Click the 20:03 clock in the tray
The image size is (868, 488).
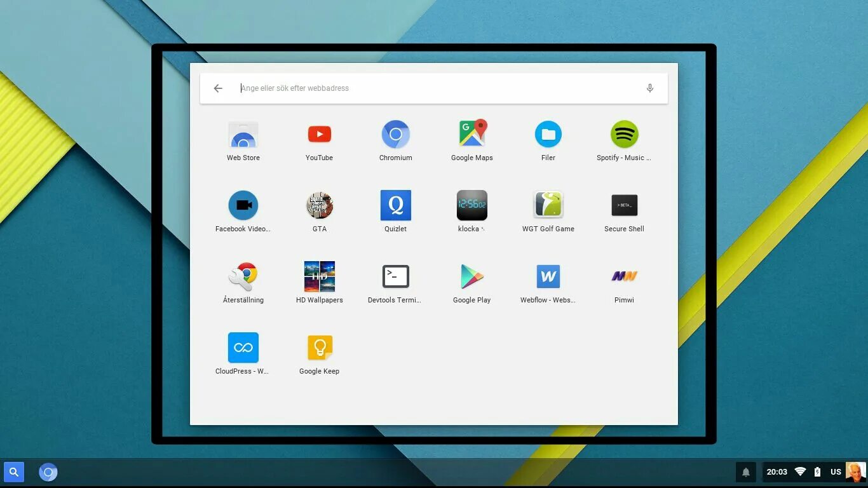tap(777, 472)
